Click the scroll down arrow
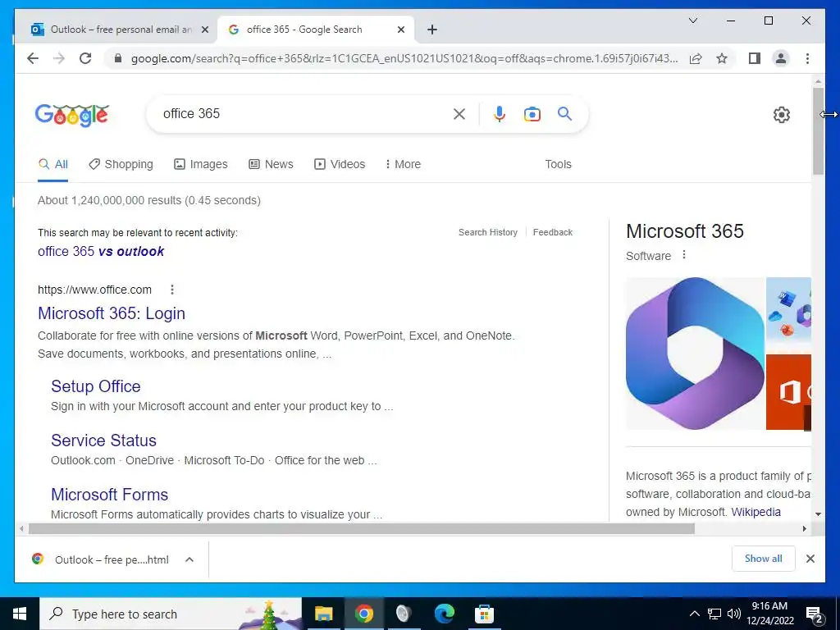The image size is (840, 630). (x=818, y=514)
